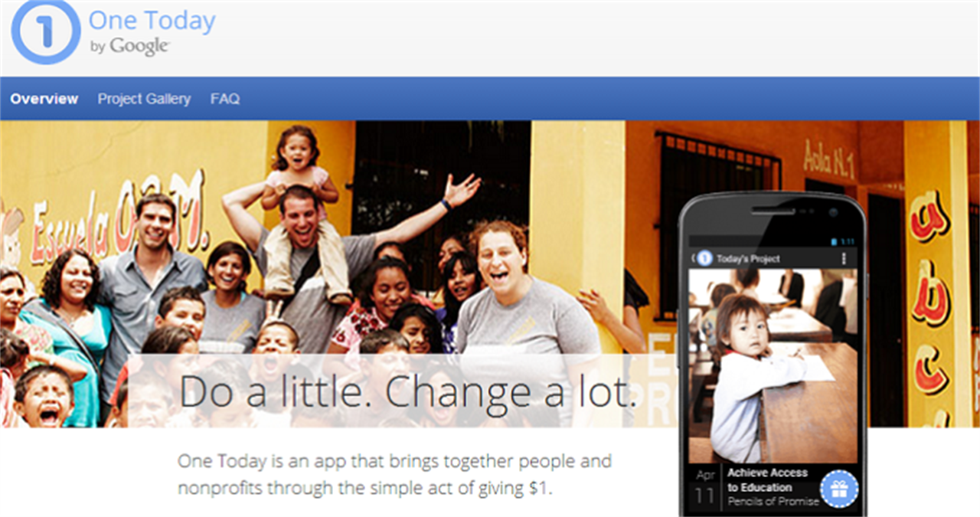Click the One Today title text
Viewport: 980px width, 517px height.
pos(152,21)
